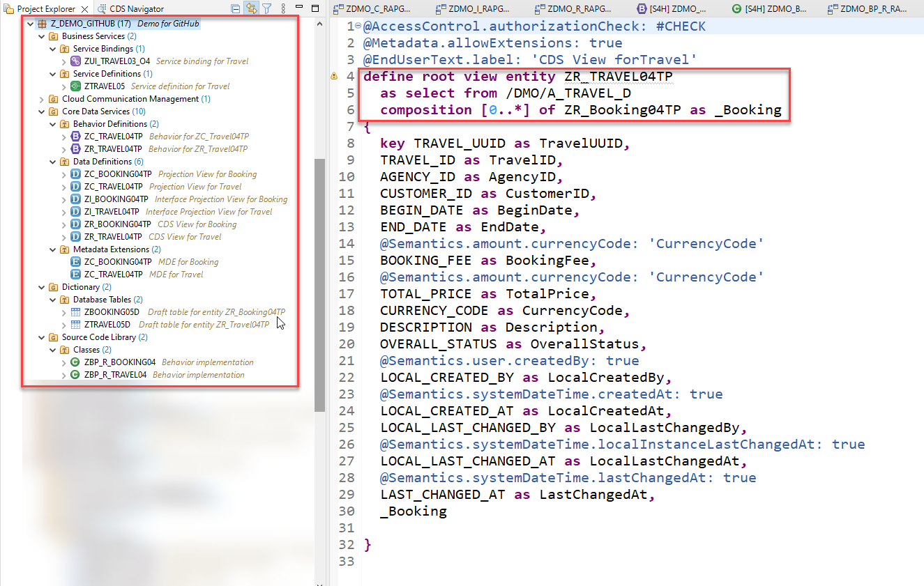Open the ZDMO_R_RAPG... editor tab

[575, 9]
